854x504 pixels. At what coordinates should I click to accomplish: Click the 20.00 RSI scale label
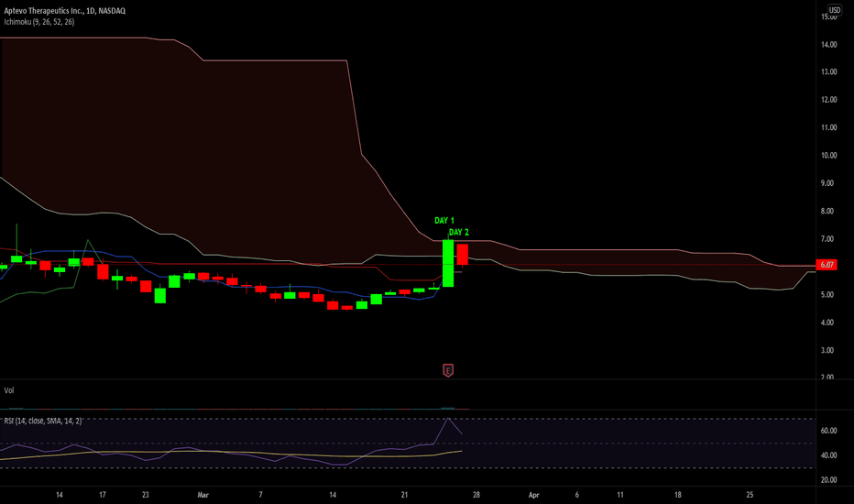[829, 480]
